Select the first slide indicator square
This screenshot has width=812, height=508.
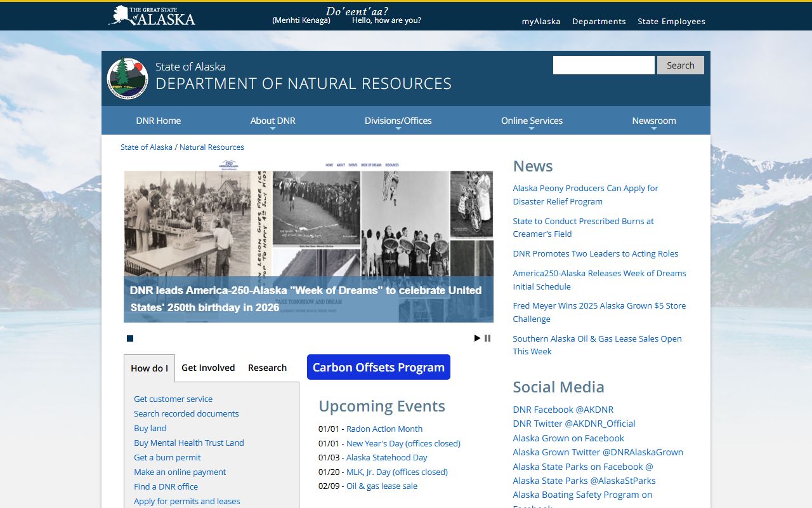[x=130, y=338]
